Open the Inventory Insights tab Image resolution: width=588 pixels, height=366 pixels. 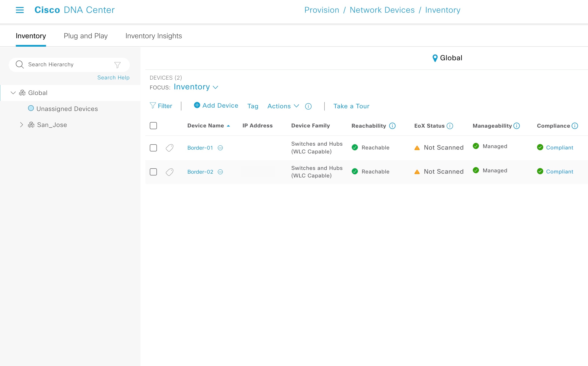[x=153, y=36]
